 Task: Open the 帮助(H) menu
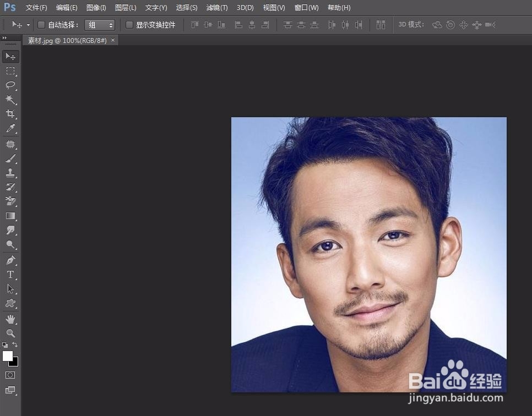click(x=339, y=8)
